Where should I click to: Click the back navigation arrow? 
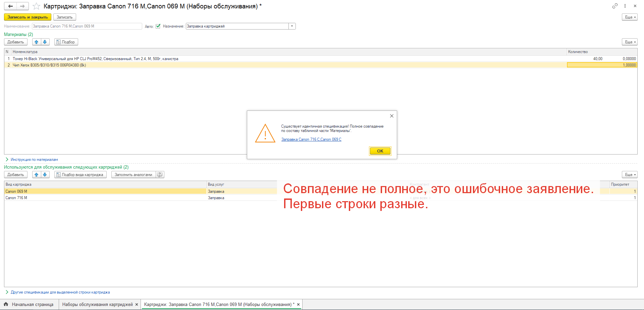tap(10, 6)
